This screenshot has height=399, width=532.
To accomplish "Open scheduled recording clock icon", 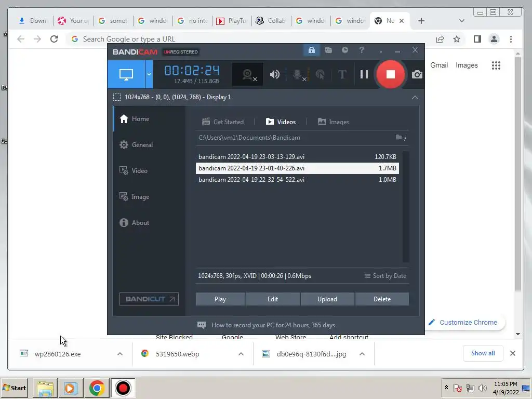I will 345,50.
